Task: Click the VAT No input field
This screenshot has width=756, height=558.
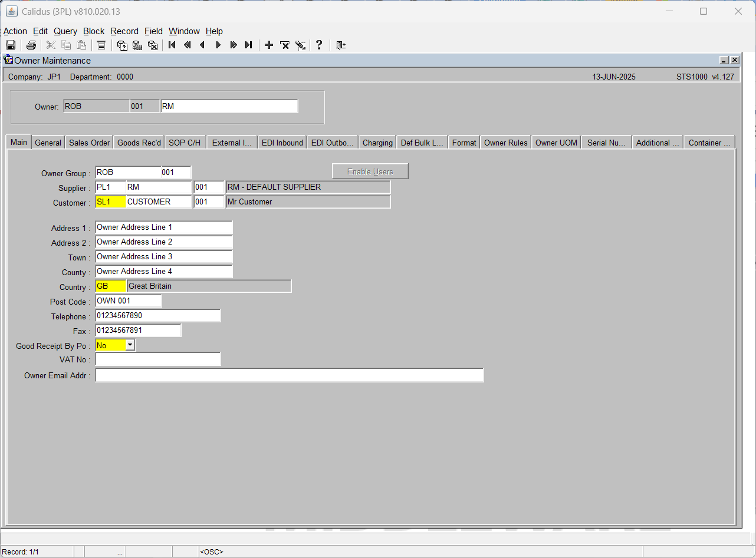Action: pyautogui.click(x=158, y=359)
